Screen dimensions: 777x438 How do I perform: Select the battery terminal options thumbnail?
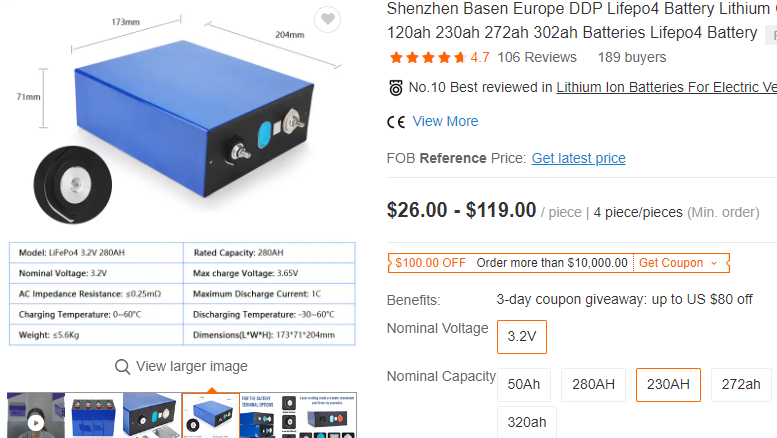pyautogui.click(x=269, y=415)
